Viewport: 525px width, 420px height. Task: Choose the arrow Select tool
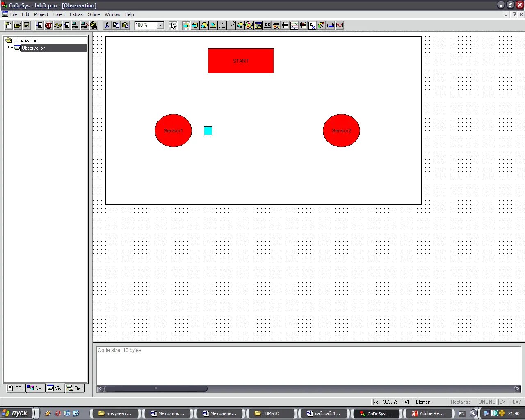[x=173, y=25]
